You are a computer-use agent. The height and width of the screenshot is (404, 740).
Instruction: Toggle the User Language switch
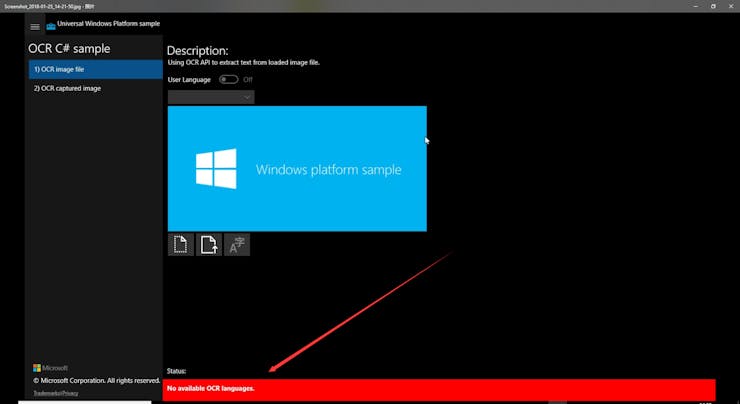pos(229,80)
